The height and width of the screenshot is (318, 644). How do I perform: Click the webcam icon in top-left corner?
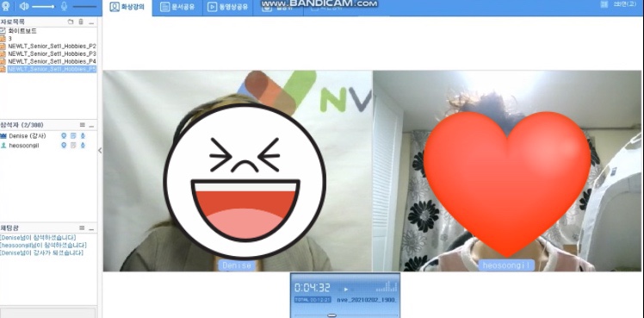6,6
